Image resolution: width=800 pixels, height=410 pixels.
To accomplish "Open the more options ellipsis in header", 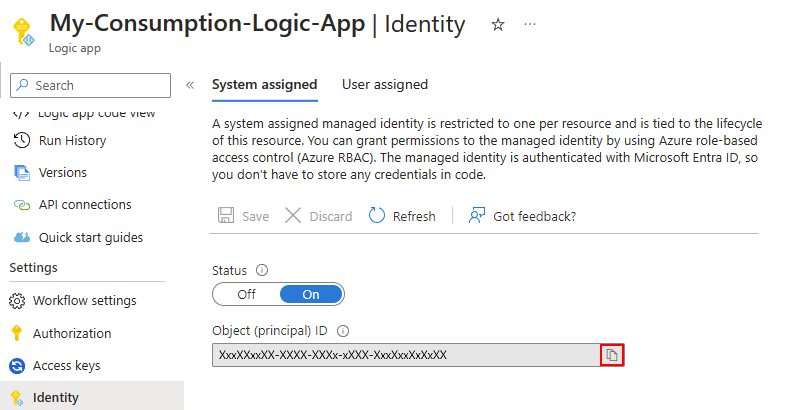I will tap(530, 24).
